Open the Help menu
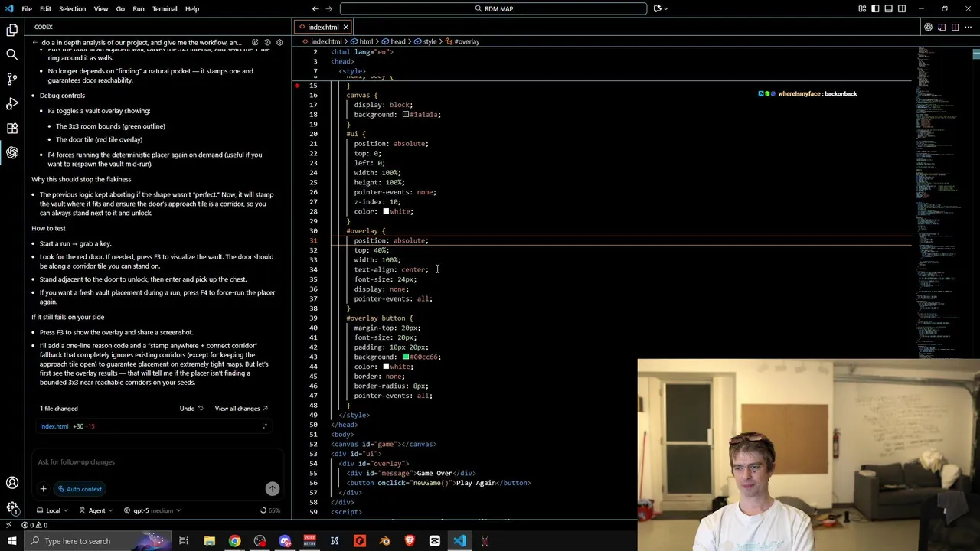 (192, 8)
